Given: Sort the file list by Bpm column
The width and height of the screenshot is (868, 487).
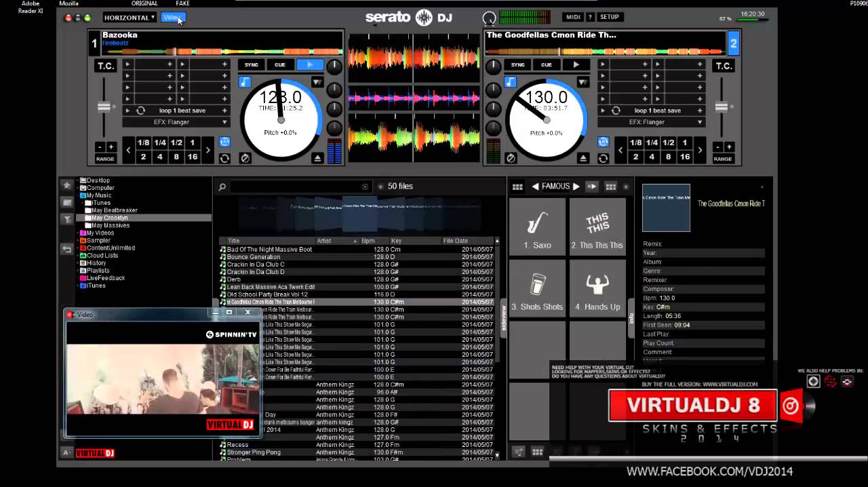Looking at the screenshot, I should click(374, 241).
